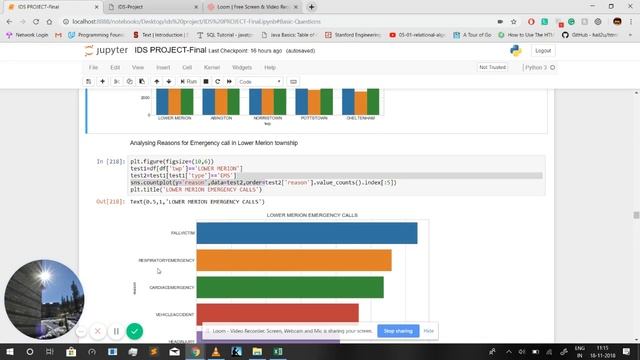The width and height of the screenshot is (640, 360).
Task: Open the Windows Start menu
Action: point(9,351)
